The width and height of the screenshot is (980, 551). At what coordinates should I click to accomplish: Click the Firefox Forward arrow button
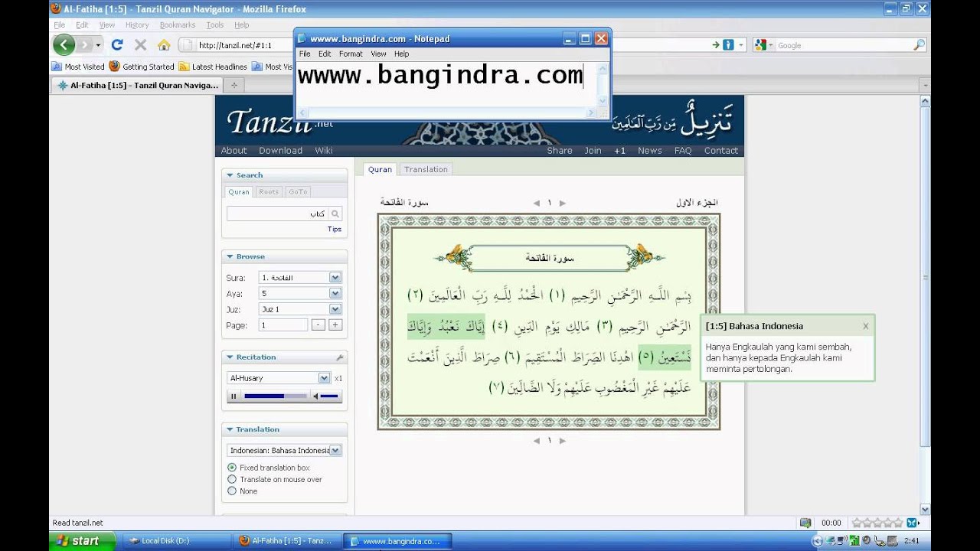coord(84,45)
